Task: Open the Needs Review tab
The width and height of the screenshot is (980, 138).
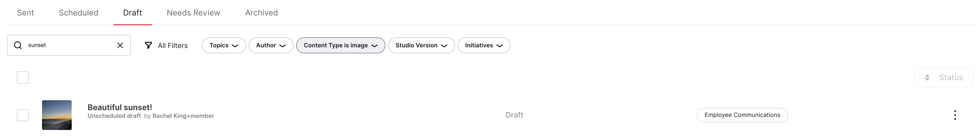Action: [x=193, y=13]
